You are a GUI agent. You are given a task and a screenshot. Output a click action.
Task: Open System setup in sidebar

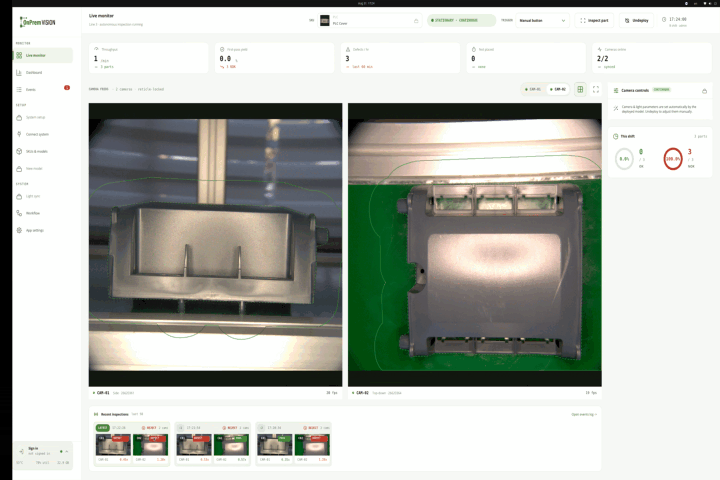[x=43, y=118]
